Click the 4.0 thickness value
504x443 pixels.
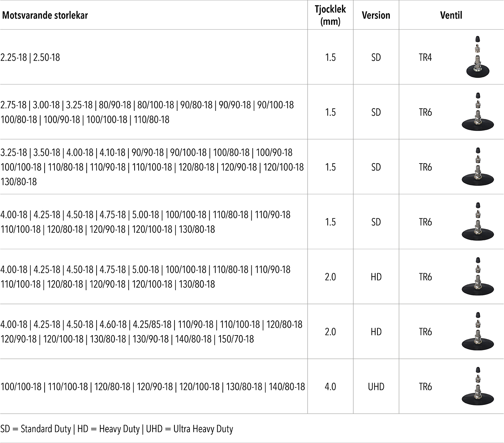coord(330,387)
